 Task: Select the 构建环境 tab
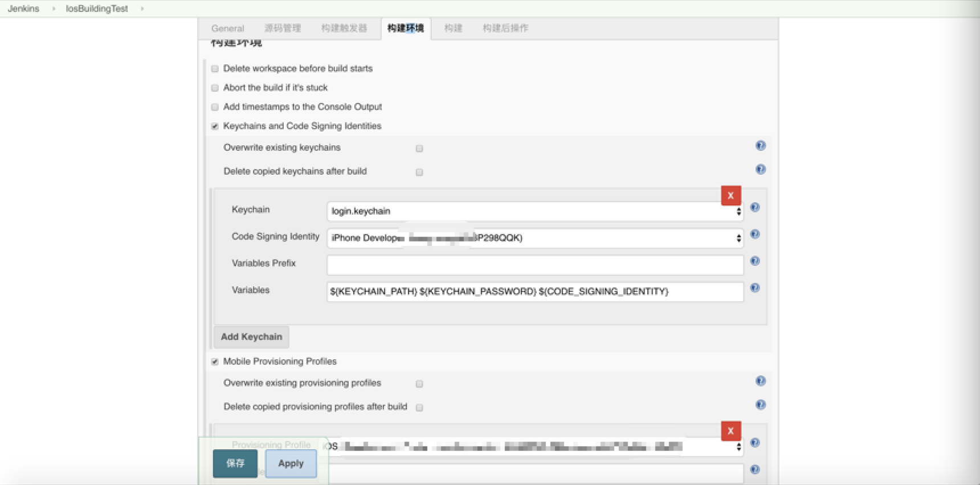click(x=406, y=28)
